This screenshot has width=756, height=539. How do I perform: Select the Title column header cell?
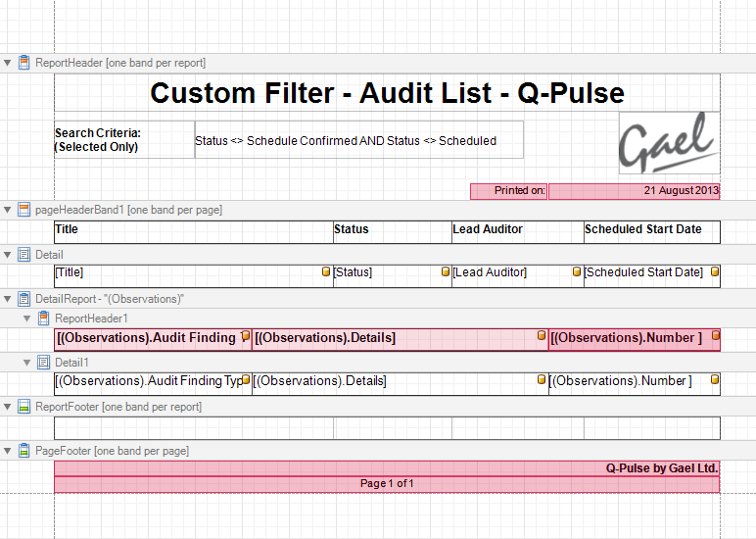194,232
